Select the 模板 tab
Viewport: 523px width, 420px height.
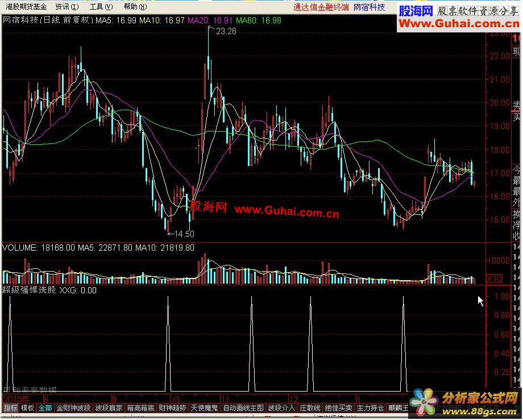click(27, 408)
